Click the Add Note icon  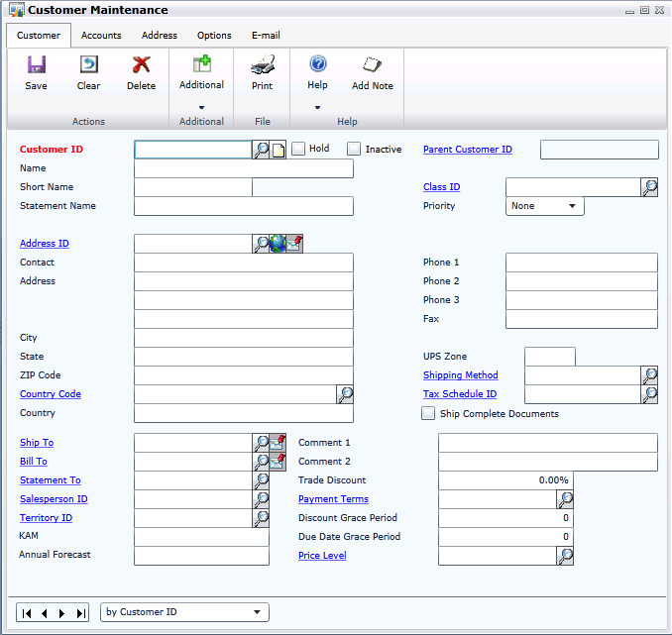tap(373, 66)
